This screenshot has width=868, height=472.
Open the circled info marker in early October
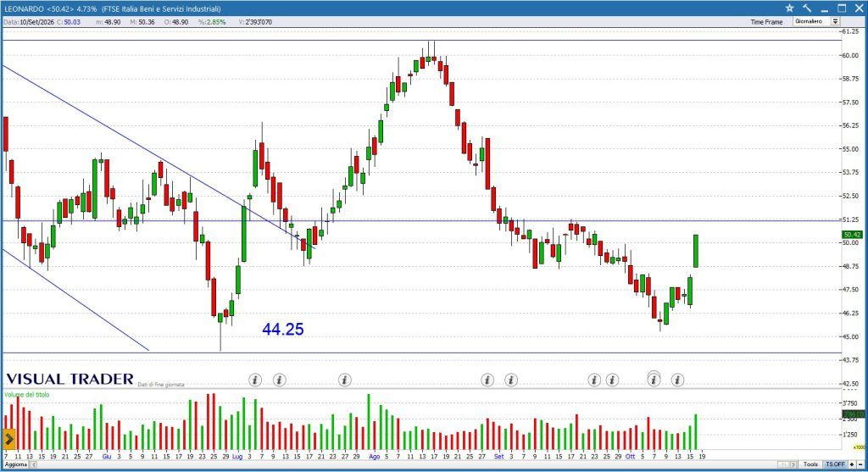click(x=654, y=380)
